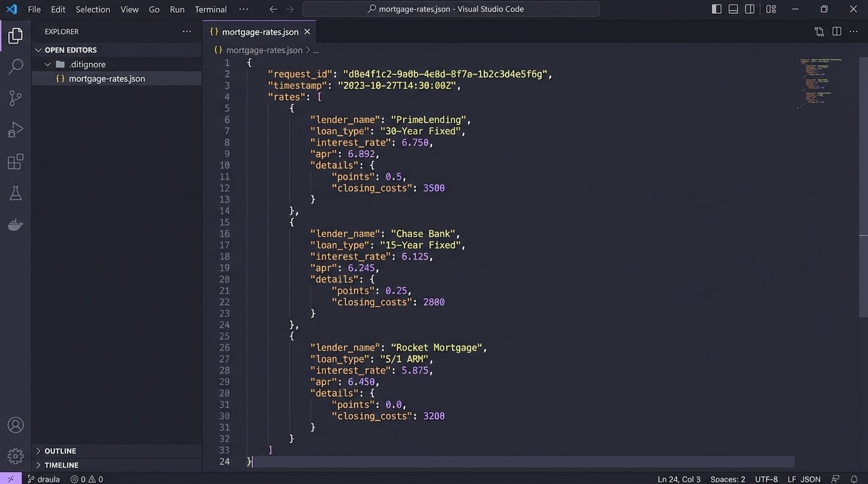Open the Source Control view
The image size is (868, 484).
coord(16,98)
